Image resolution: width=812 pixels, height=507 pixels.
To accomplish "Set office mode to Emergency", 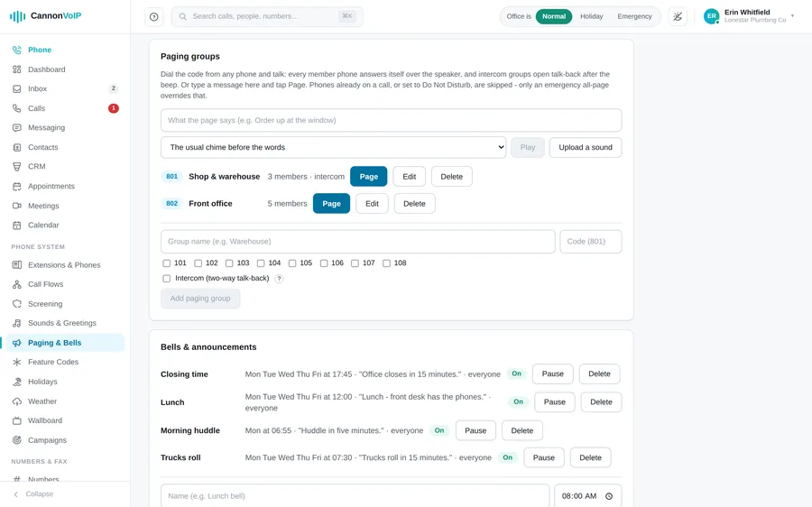I will point(634,16).
